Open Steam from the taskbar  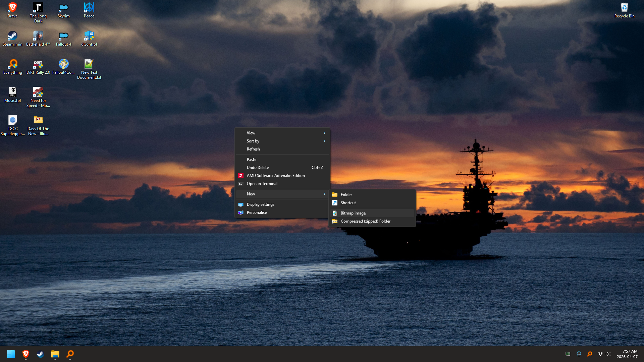pos(40,354)
